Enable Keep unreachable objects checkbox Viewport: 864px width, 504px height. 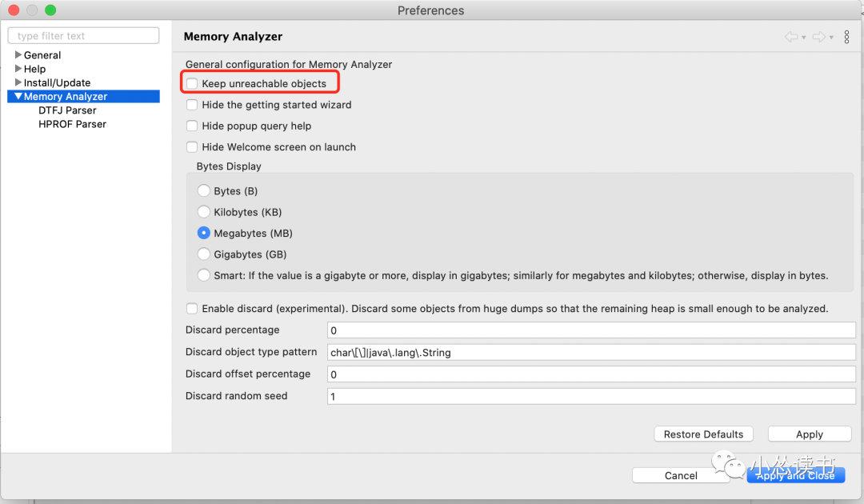tap(192, 83)
